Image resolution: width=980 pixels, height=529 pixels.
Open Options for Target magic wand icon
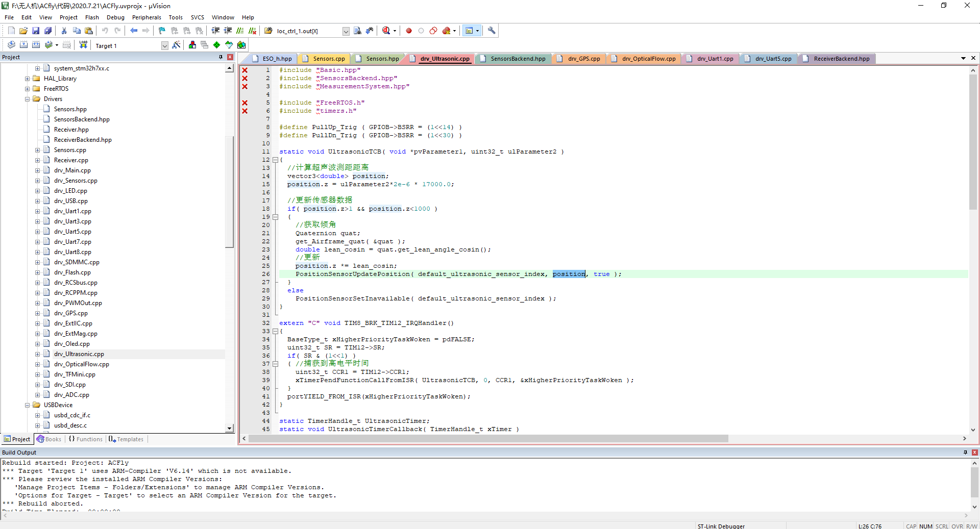click(x=177, y=45)
